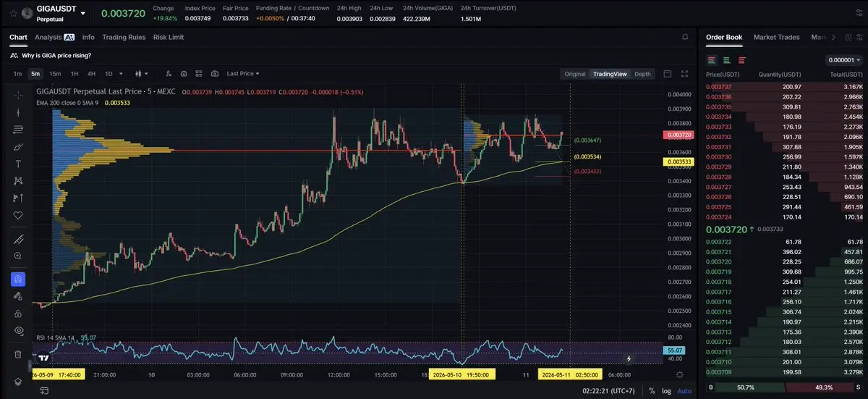Hide all drawings with the eye icon
The image size is (868, 399).
pyautogui.click(x=18, y=330)
